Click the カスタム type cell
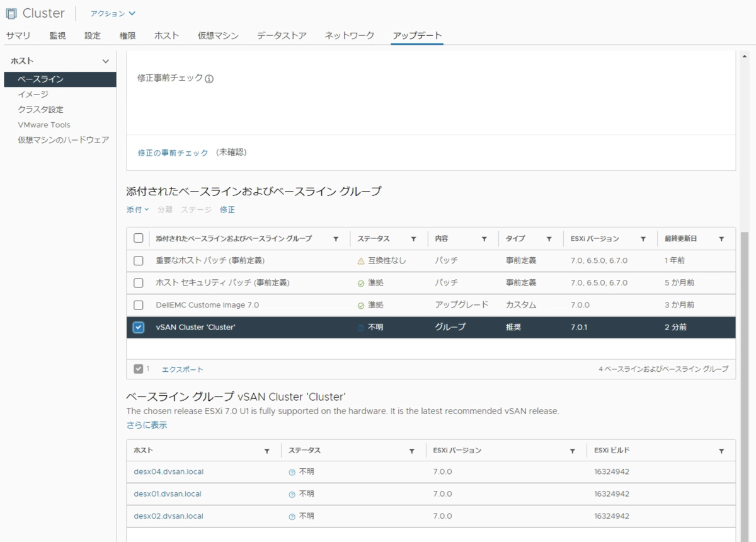 pos(521,305)
